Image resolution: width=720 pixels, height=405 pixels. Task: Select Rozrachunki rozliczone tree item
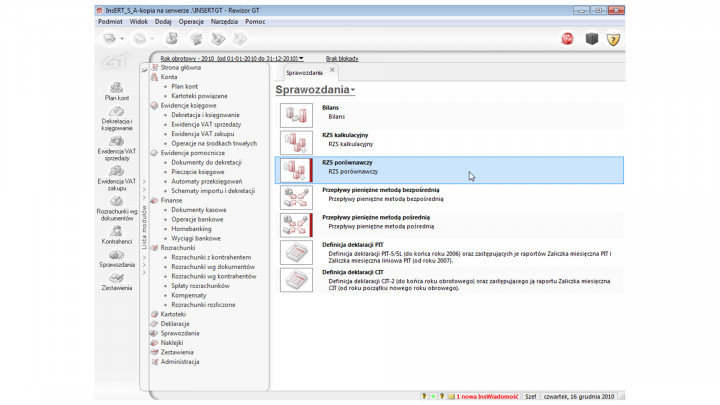point(203,305)
